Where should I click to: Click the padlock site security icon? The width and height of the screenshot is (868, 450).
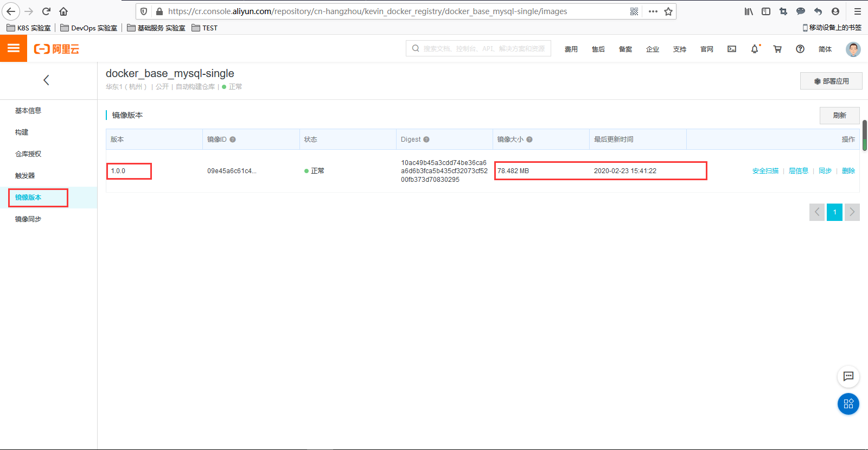tap(159, 11)
